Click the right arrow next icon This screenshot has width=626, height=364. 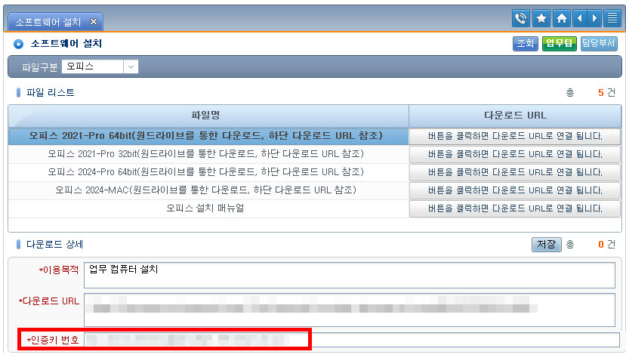point(594,18)
